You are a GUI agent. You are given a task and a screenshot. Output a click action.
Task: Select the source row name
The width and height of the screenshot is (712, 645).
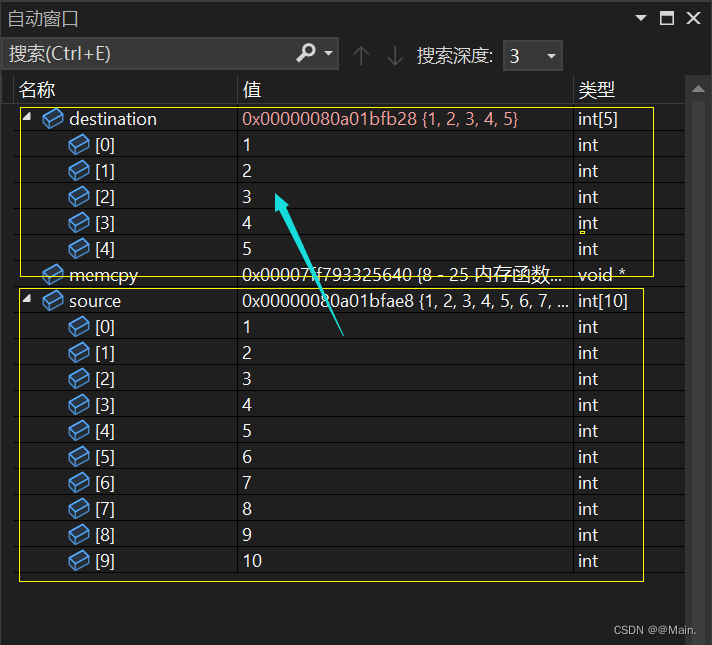[x=95, y=301]
